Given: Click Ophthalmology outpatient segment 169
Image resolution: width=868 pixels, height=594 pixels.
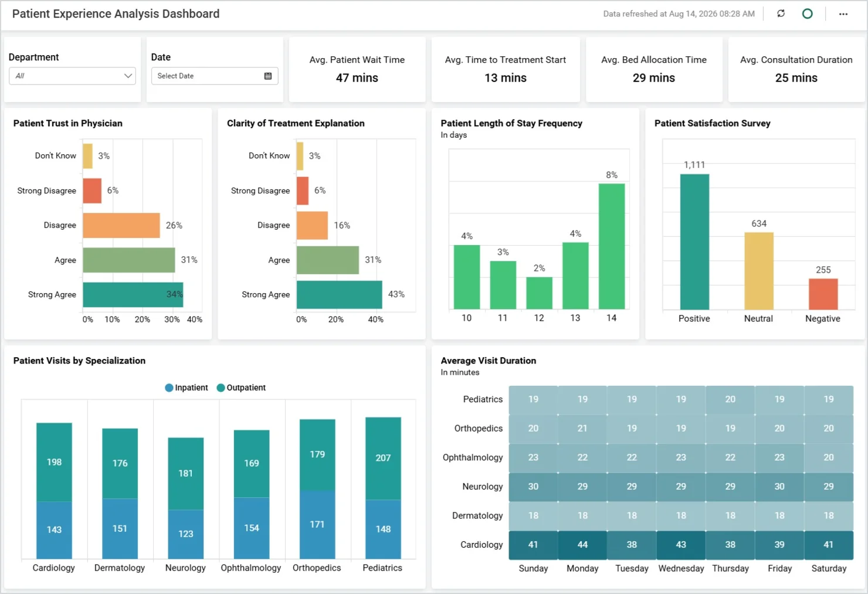Looking at the screenshot, I should pyautogui.click(x=252, y=463).
